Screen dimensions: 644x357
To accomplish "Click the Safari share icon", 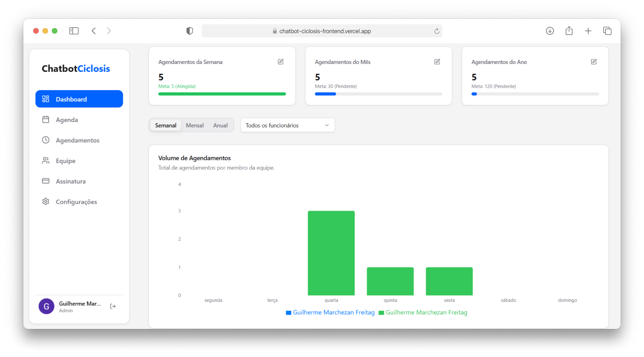I will (569, 31).
